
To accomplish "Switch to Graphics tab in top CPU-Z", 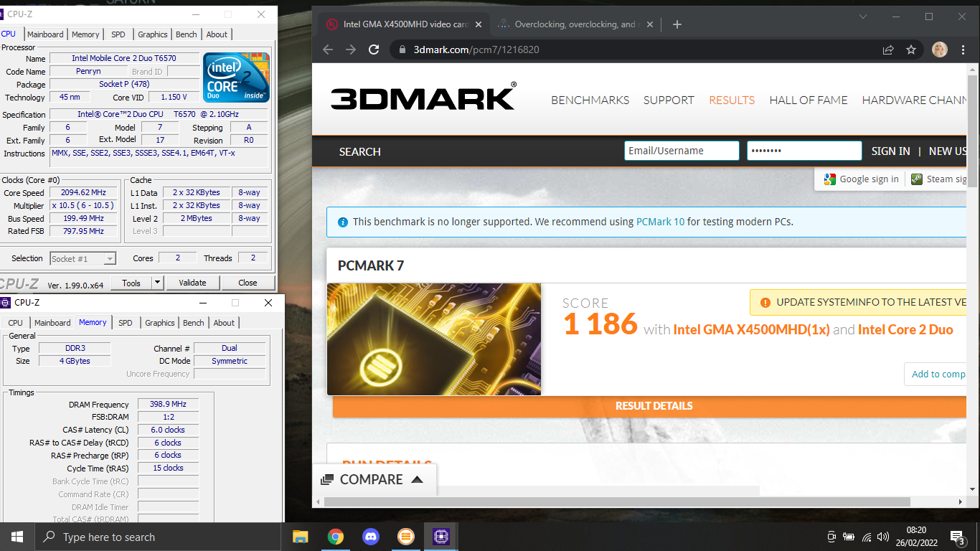I will point(153,34).
